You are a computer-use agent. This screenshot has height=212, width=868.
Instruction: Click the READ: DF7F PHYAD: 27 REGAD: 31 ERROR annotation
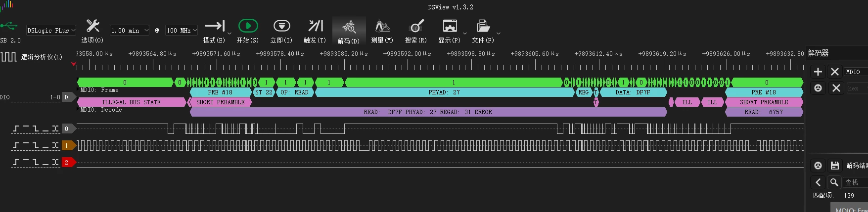pyautogui.click(x=428, y=112)
